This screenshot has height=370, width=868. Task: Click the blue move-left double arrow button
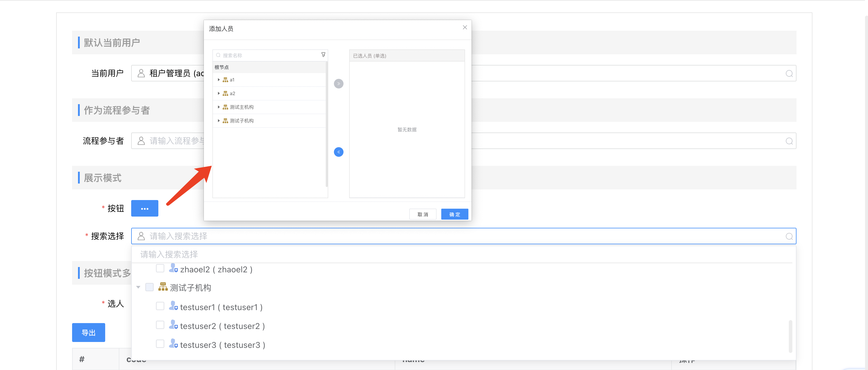click(338, 152)
